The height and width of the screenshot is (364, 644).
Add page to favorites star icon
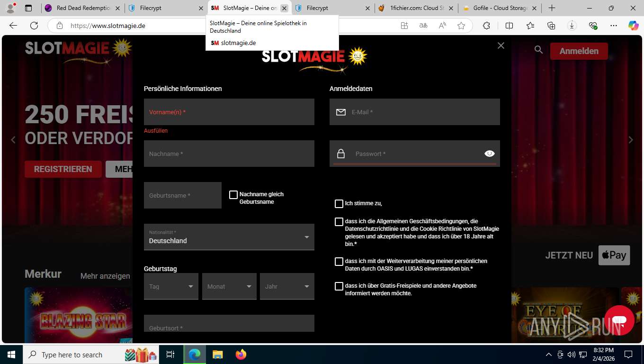(461, 26)
